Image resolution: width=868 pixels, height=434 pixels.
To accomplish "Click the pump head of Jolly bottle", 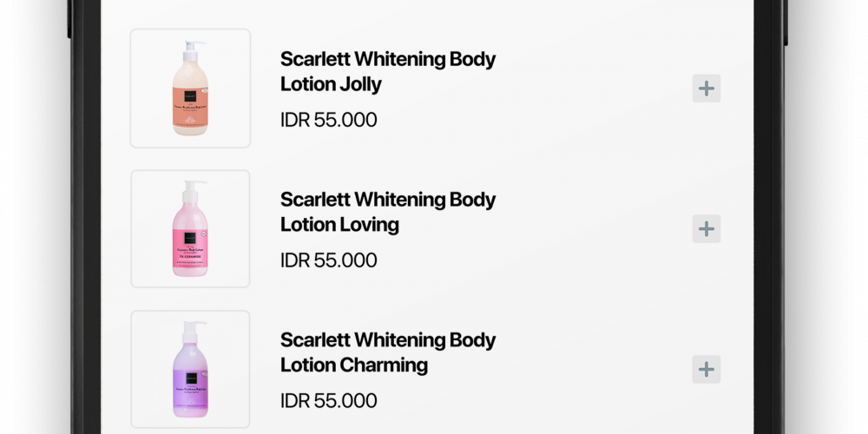I will coord(192,45).
